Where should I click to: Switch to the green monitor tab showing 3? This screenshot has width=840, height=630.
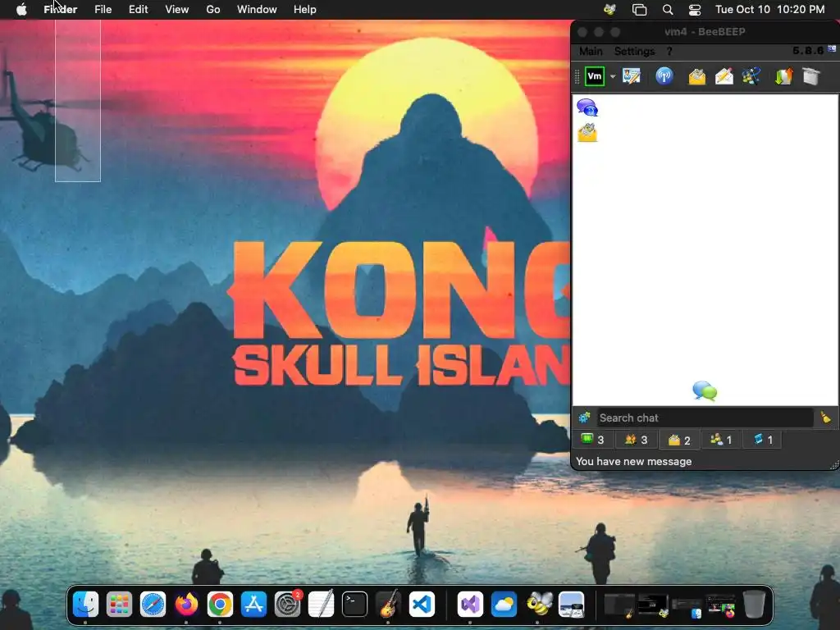pos(593,440)
